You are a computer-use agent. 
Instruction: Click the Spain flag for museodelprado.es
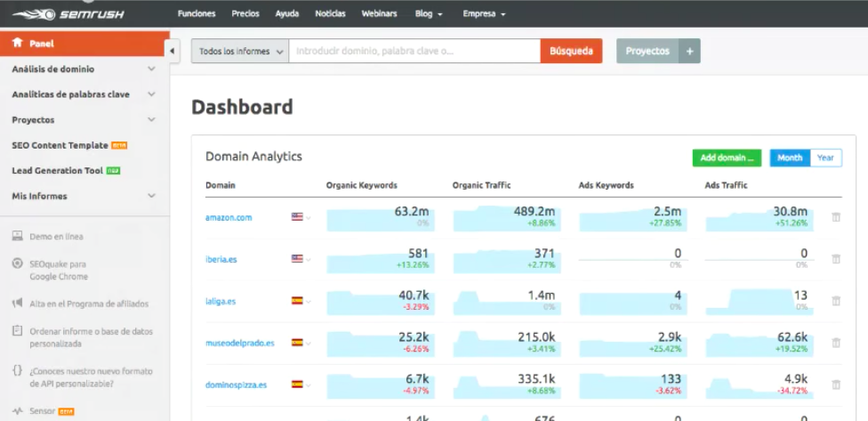click(x=297, y=343)
